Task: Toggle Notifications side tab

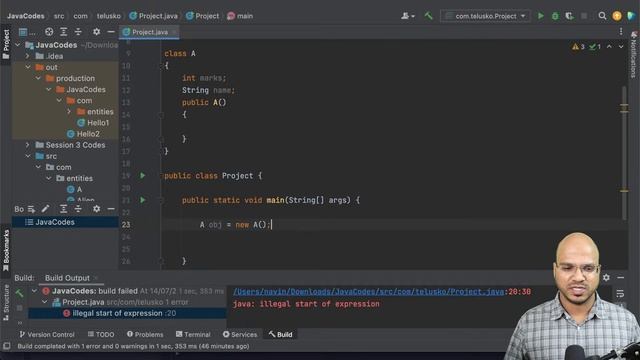Action: click(633, 55)
